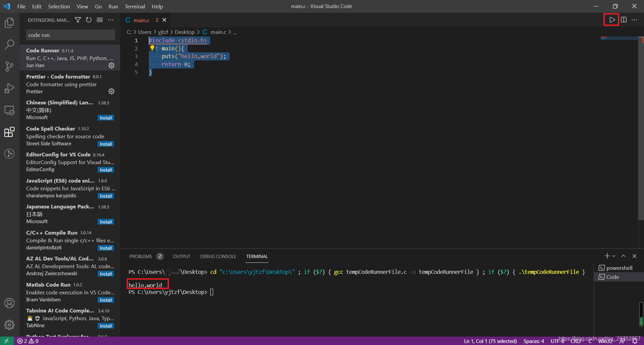The height and width of the screenshot is (345, 644).
Task: Open the Manage gear in the activity bar
Action: [x=9, y=325]
